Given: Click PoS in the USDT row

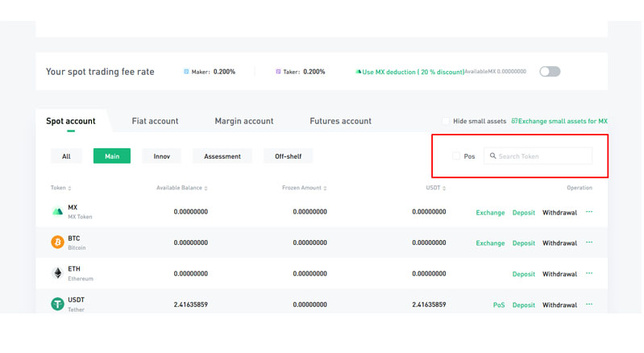Looking at the screenshot, I should pos(499,305).
